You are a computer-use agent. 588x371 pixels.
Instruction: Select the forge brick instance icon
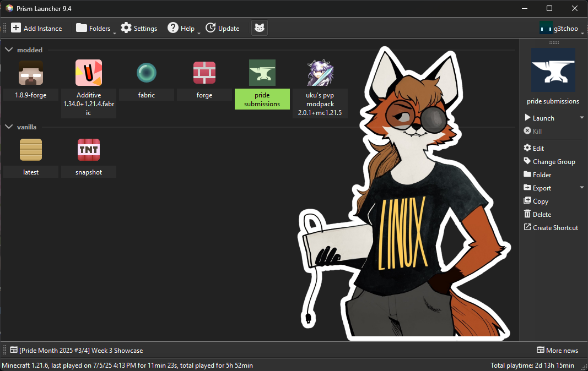coord(204,73)
